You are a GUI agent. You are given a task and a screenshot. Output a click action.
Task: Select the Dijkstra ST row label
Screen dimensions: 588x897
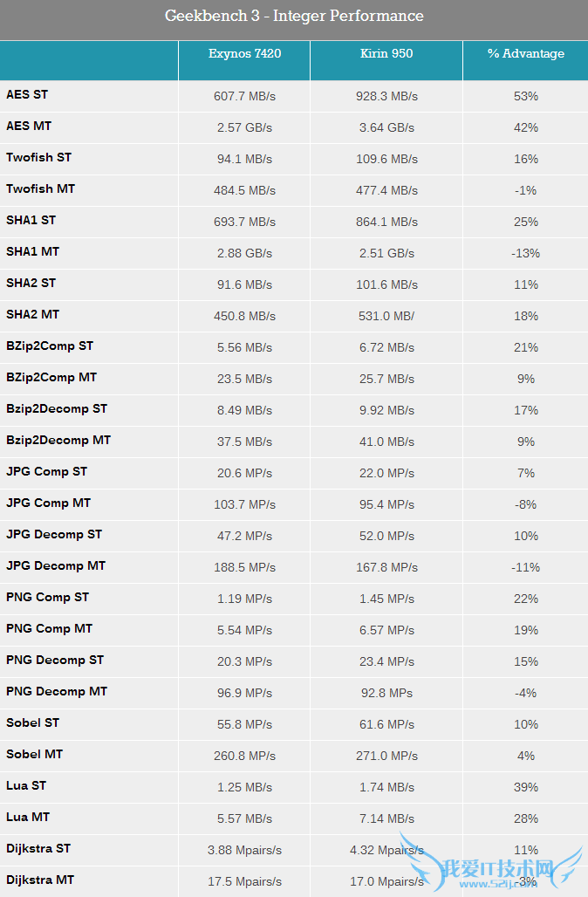coord(38,848)
